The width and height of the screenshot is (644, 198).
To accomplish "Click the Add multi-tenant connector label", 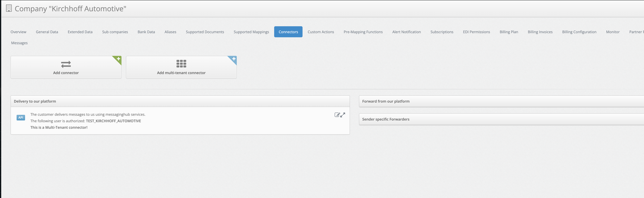I will click(181, 73).
